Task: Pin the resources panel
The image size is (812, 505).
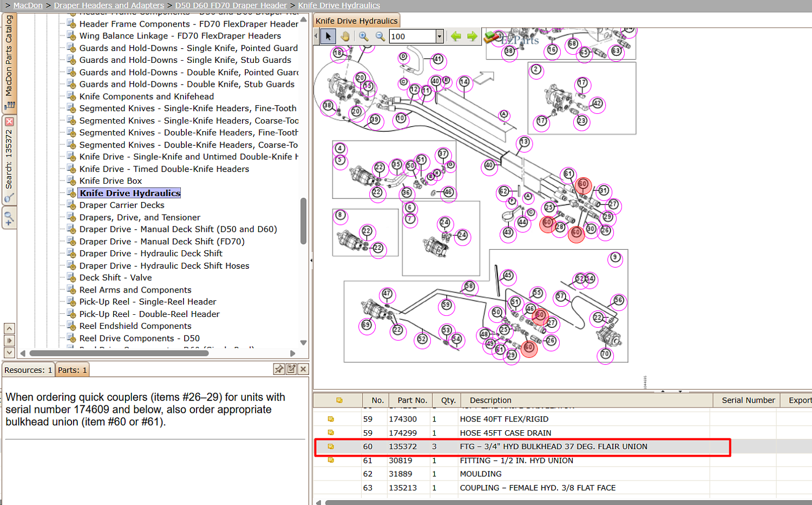Action: point(279,369)
